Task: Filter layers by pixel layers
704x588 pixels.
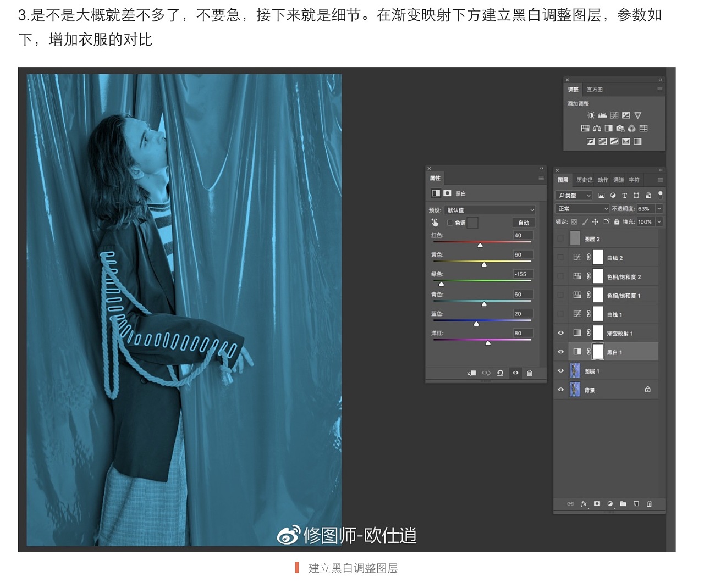Action: [x=602, y=196]
